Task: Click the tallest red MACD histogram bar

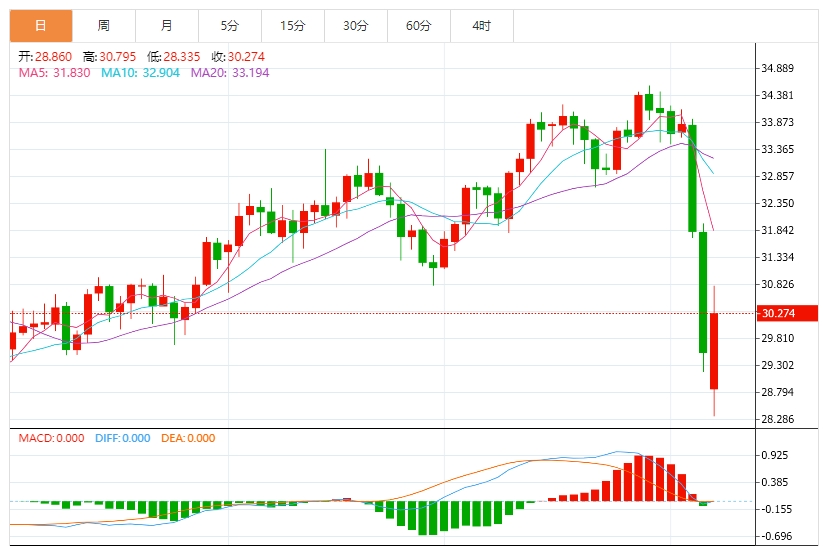Action: pyautogui.click(x=639, y=478)
